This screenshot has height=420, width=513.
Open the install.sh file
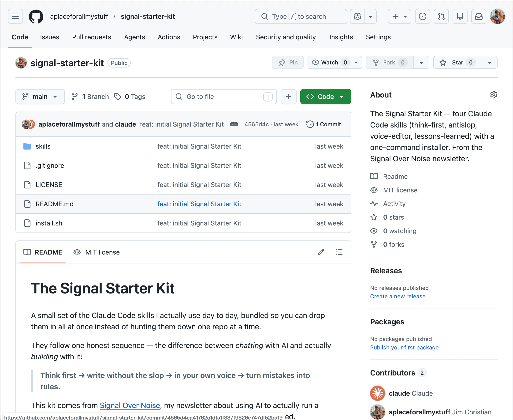tap(49, 223)
